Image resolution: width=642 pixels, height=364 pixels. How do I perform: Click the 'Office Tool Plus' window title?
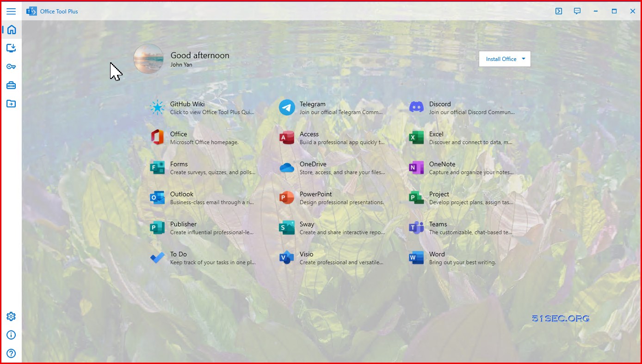[x=59, y=12]
